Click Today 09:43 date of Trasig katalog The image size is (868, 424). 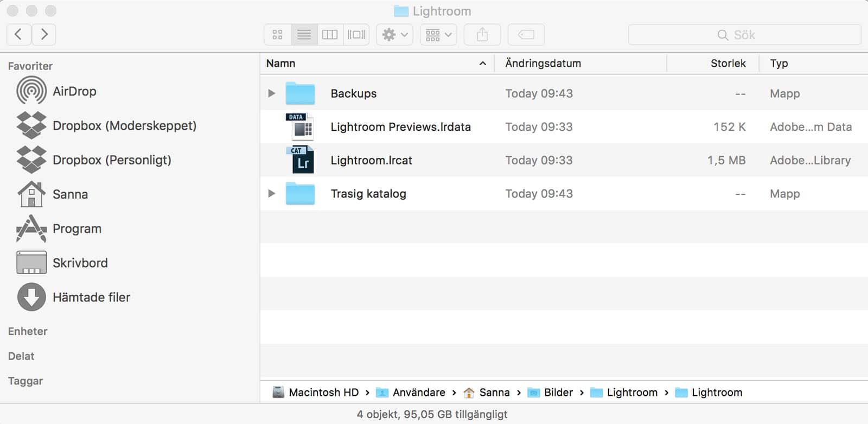coord(539,194)
